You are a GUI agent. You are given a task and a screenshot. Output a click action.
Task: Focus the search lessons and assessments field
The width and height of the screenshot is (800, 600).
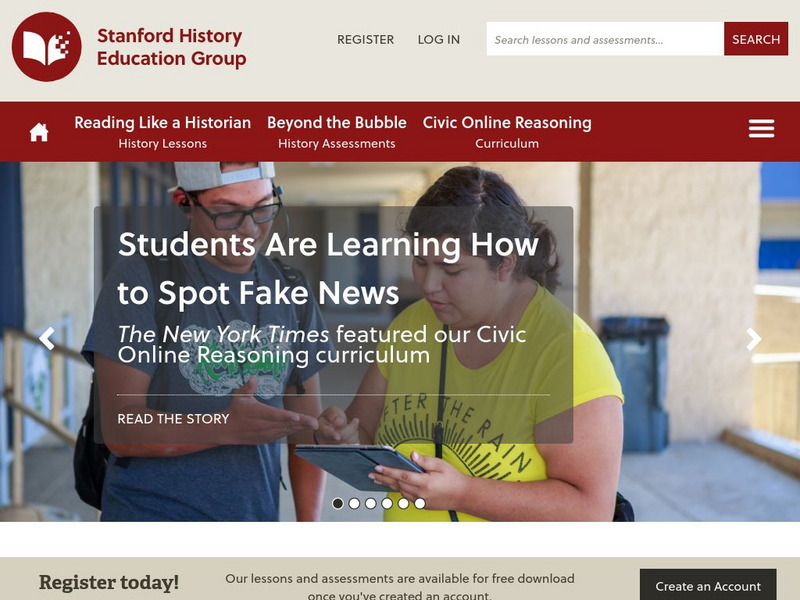605,39
